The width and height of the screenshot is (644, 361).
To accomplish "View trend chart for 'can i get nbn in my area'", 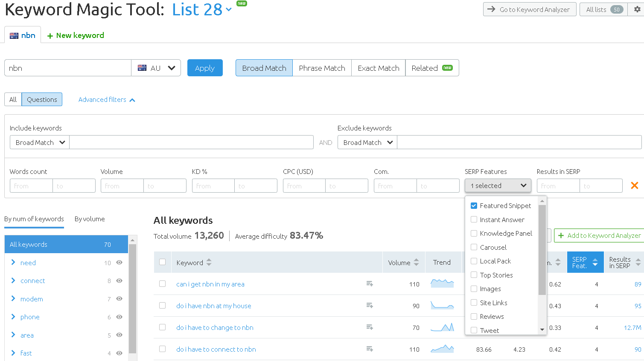I will [442, 283].
